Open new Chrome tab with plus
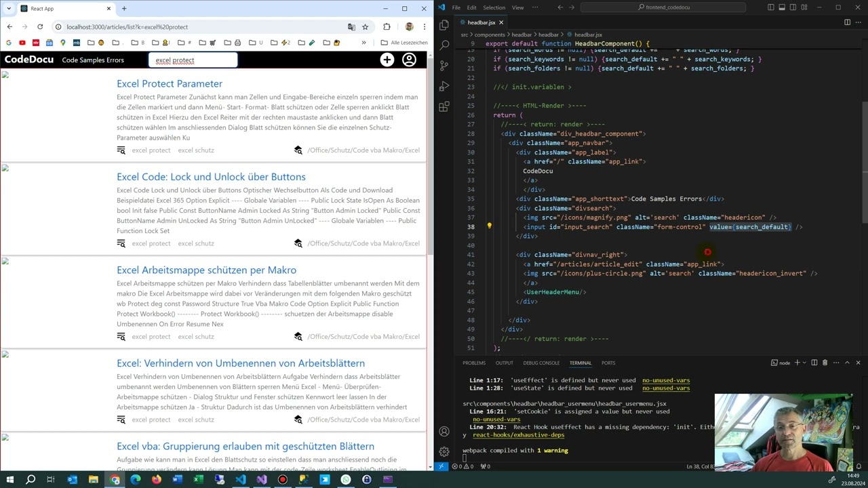868x488 pixels. (123, 8)
